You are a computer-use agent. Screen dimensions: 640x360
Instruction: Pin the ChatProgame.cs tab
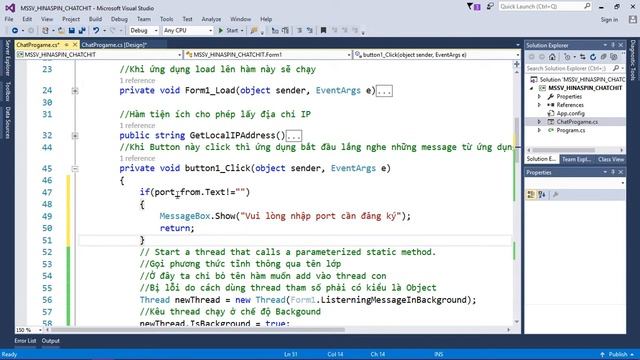[67, 44]
